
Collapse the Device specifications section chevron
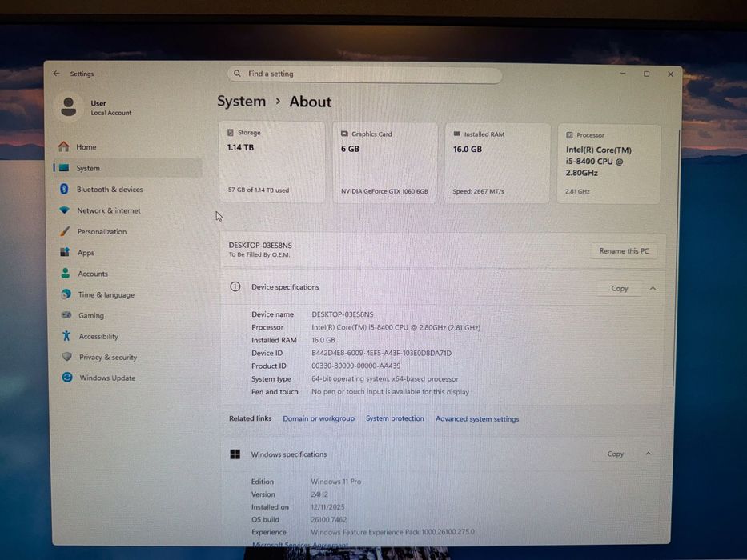click(653, 288)
